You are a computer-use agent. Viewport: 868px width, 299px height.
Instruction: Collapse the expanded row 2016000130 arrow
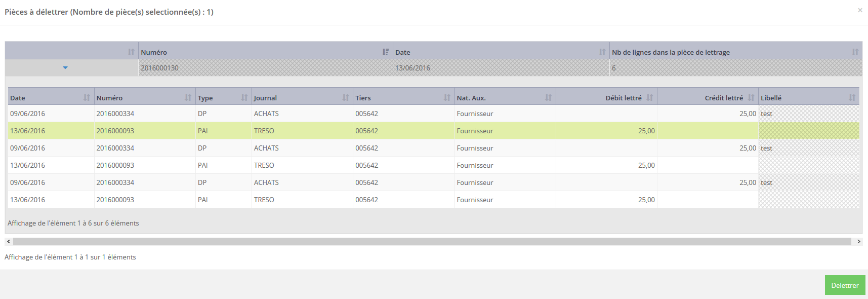pyautogui.click(x=65, y=68)
